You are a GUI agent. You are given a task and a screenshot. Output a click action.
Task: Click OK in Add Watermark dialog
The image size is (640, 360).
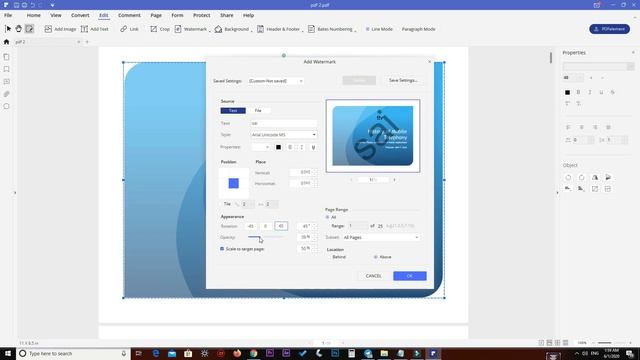[410, 276]
